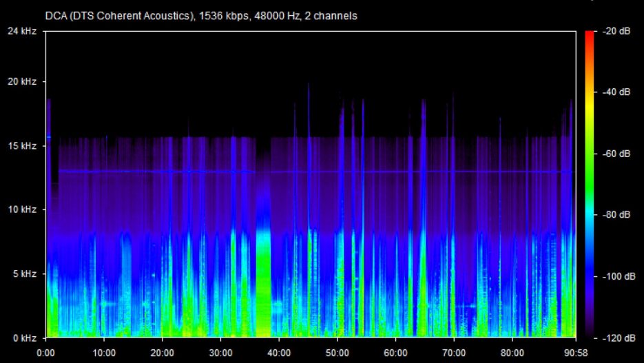Click the -80 dB scale label
Viewport: 644px width, 363px height.
(616, 215)
